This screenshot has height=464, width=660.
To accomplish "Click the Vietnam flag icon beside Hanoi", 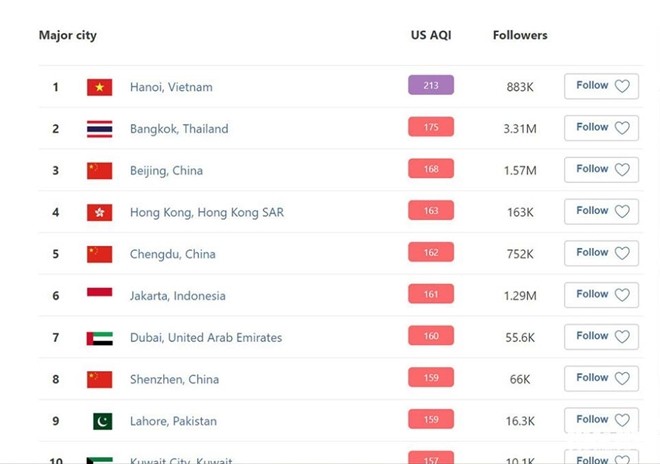I will 99,87.
